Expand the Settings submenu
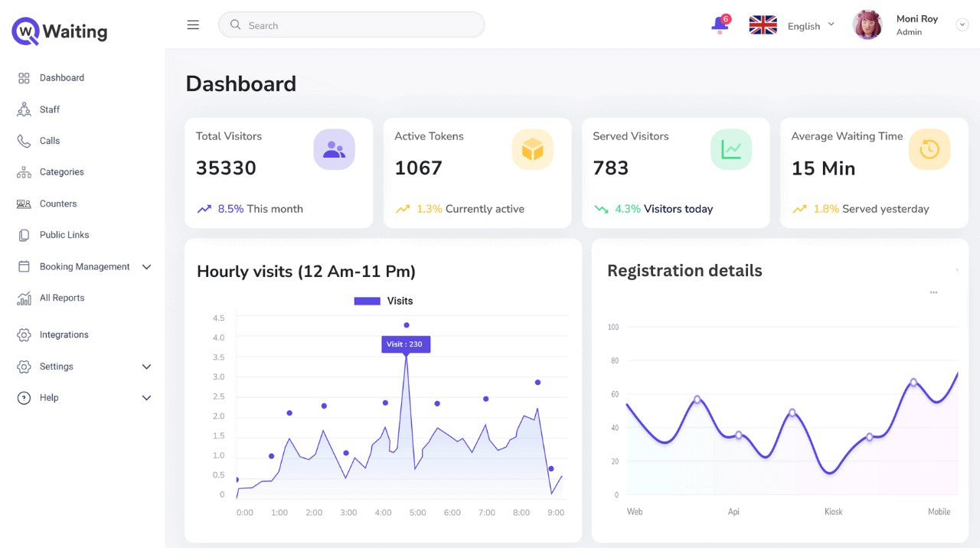 pos(146,366)
